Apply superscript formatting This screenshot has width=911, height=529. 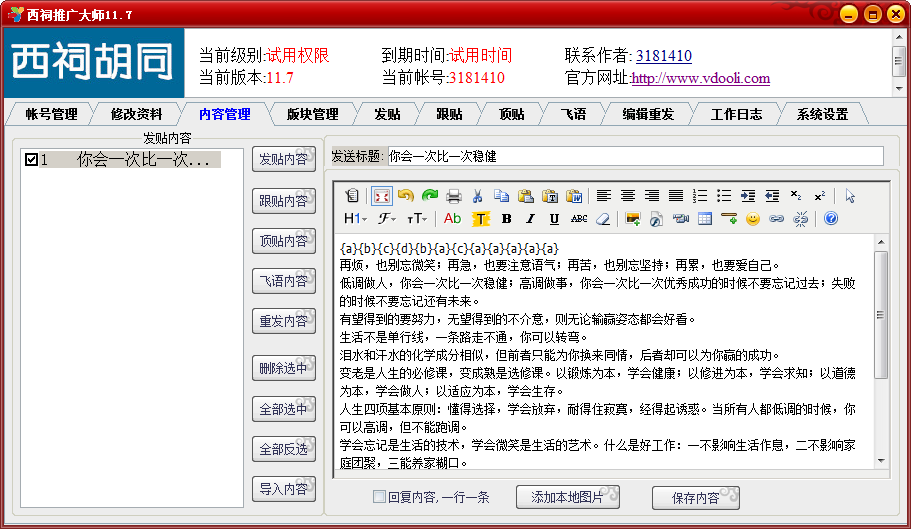820,196
